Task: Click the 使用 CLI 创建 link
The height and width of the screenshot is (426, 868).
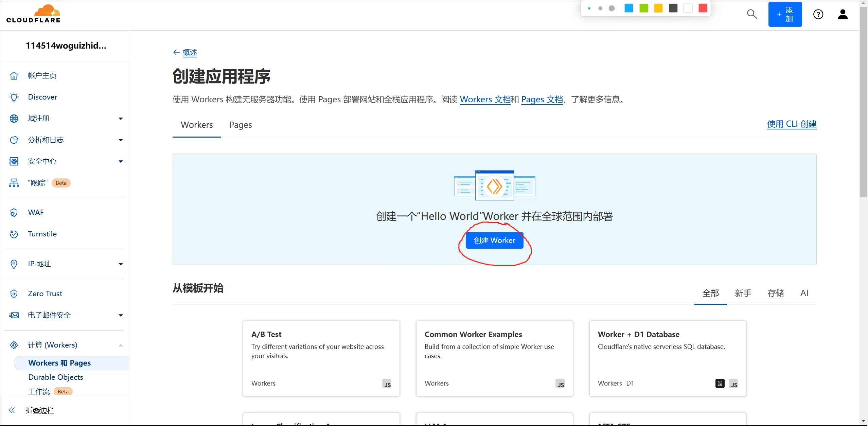Action: [792, 124]
